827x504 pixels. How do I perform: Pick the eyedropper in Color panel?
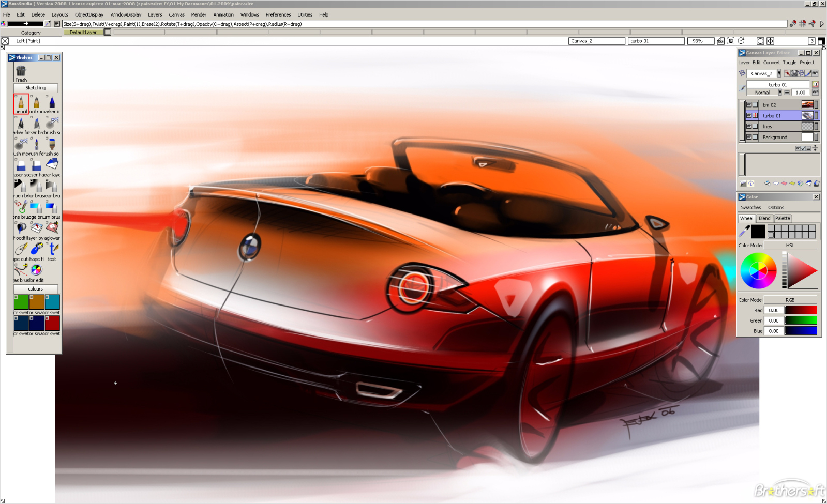coord(744,231)
